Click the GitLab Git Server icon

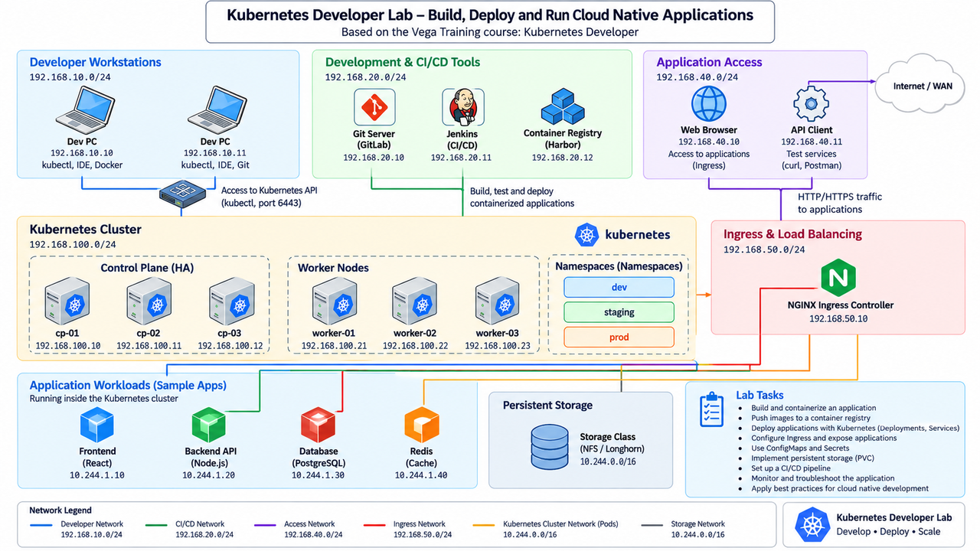coord(374,107)
